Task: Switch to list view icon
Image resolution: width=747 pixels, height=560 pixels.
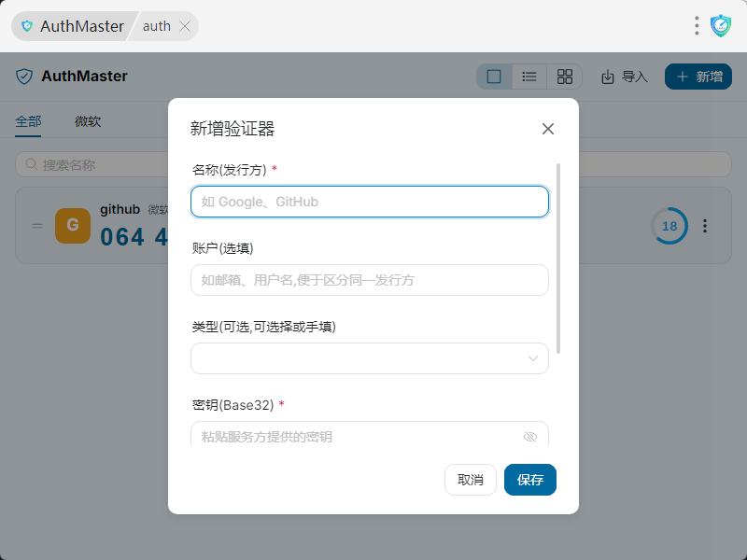Action: pos(529,77)
